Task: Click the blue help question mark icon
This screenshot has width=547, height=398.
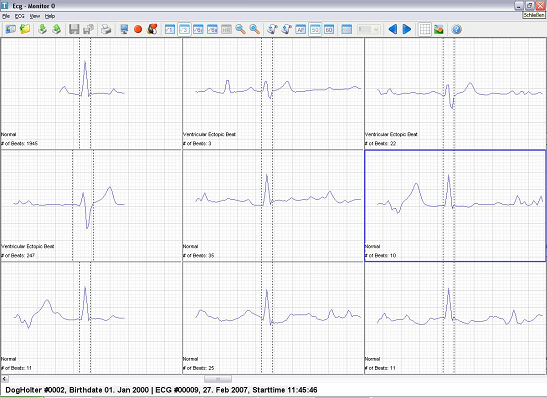Action: [456, 29]
